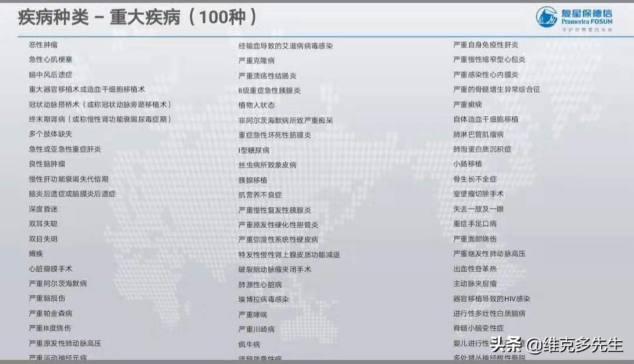
Task: Click the gray bar at slide bottom
Action: pyautogui.click(x=317, y=362)
